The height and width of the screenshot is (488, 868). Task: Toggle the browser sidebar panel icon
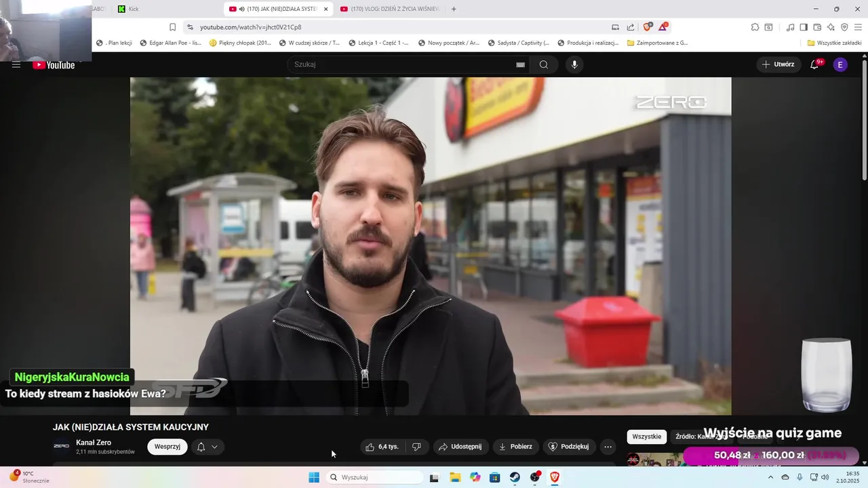point(804,27)
